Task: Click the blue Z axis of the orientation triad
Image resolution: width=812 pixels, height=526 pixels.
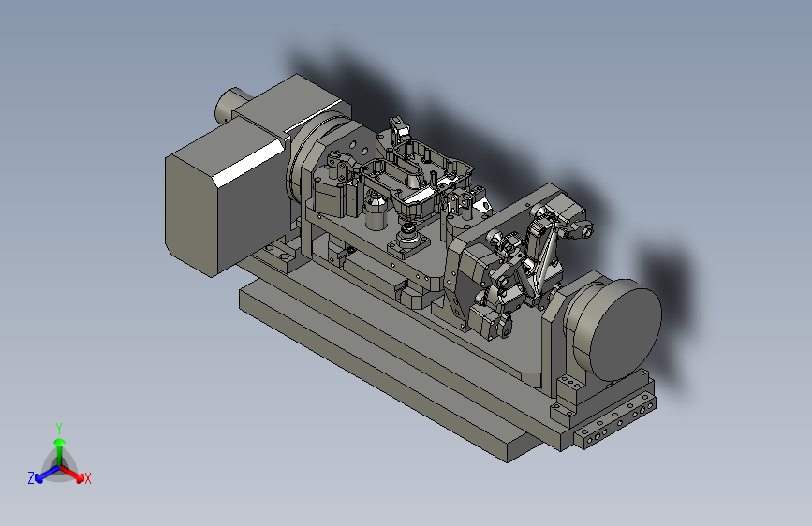Action: 47,474
